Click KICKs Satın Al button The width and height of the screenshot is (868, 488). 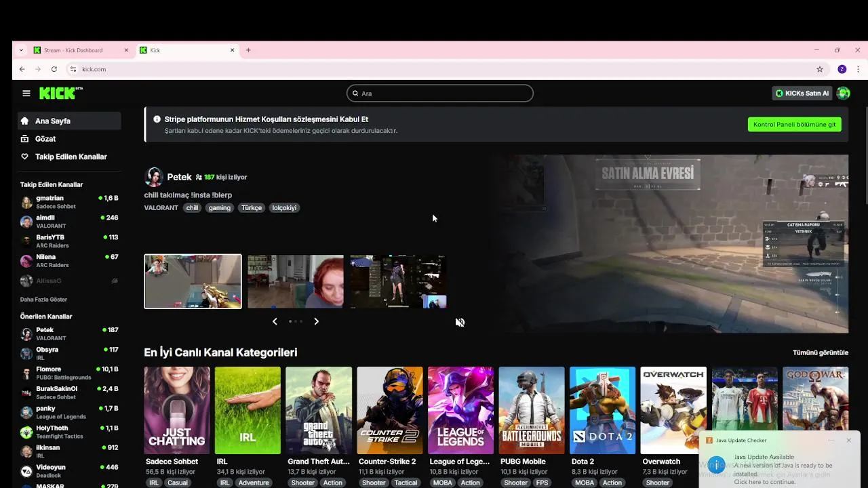click(x=802, y=94)
